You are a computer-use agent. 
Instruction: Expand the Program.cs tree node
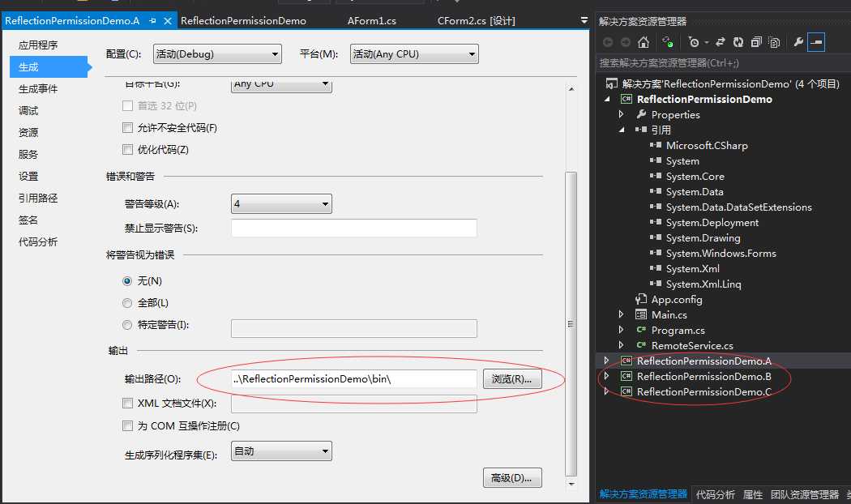pyautogui.click(x=622, y=330)
